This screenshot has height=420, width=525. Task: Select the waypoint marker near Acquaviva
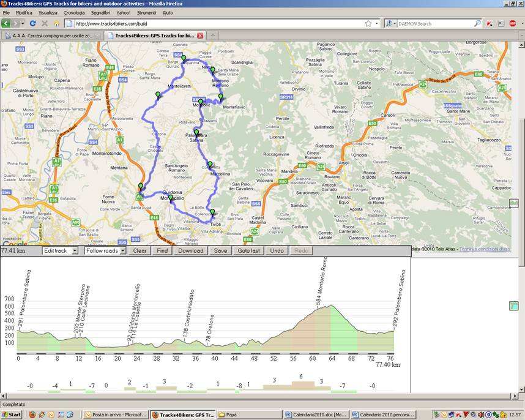(x=184, y=59)
